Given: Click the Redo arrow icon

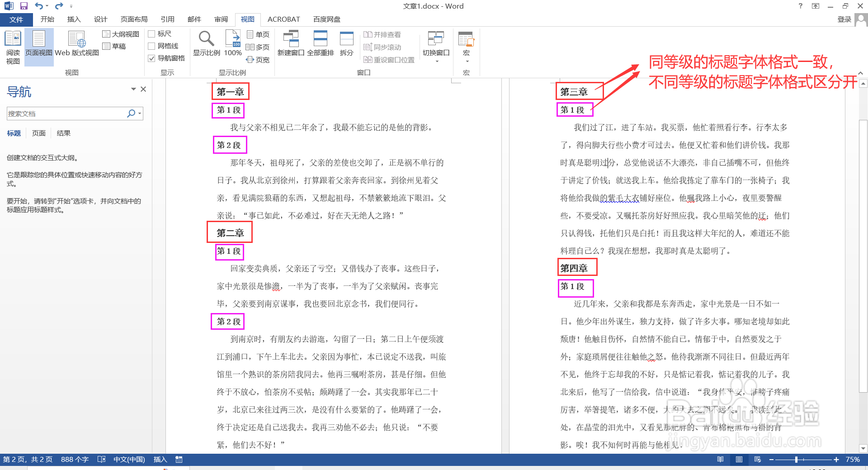Looking at the screenshot, I should coord(59,6).
